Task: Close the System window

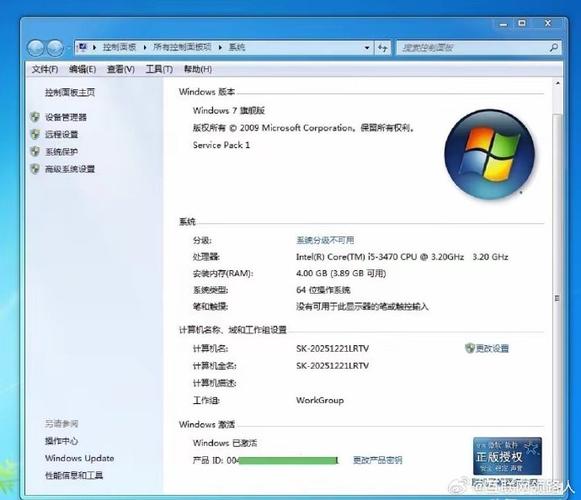Action: [x=548, y=23]
